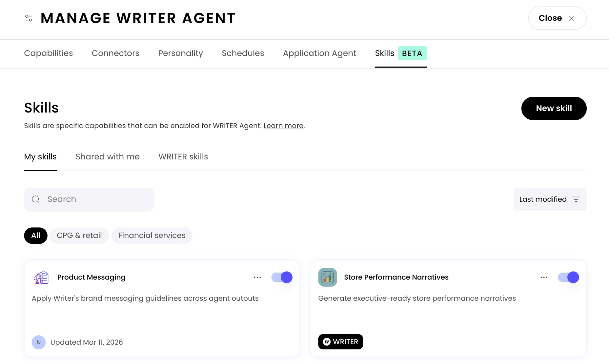Filter by Financial services category
Image resolution: width=609 pixels, height=364 pixels.
[x=152, y=236]
